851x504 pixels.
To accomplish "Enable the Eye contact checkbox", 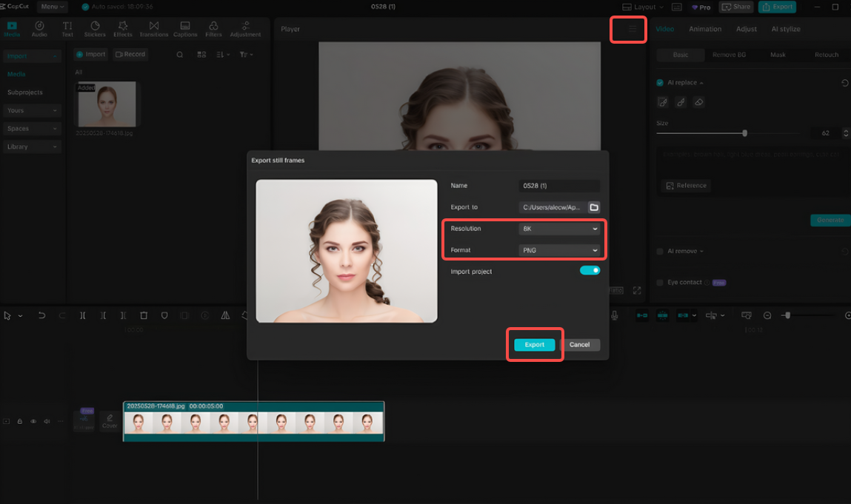I will pyautogui.click(x=660, y=283).
